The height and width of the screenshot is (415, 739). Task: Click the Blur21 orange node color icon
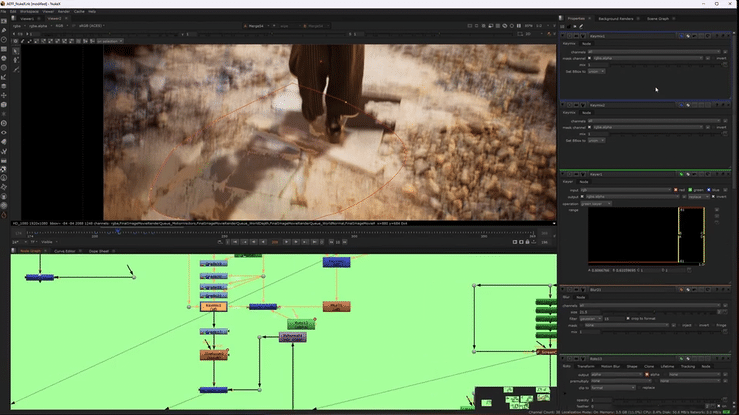(681, 290)
